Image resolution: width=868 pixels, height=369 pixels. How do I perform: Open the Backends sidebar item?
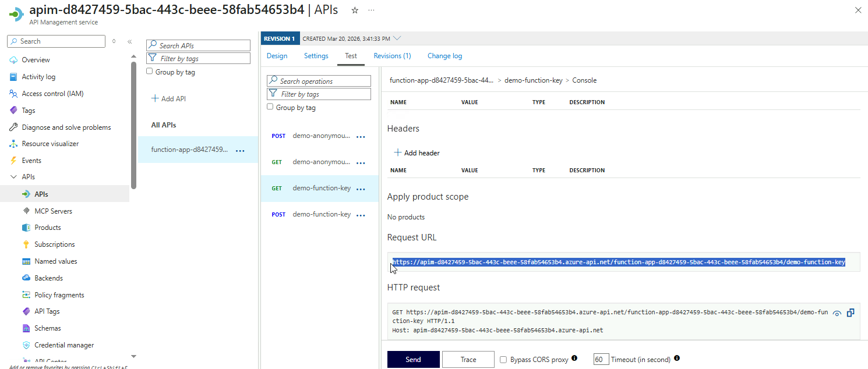point(48,278)
